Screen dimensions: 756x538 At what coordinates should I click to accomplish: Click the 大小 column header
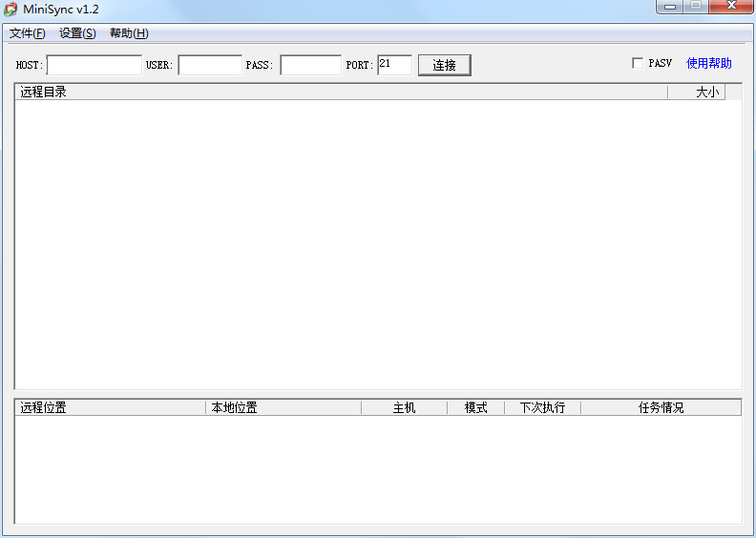click(x=697, y=92)
